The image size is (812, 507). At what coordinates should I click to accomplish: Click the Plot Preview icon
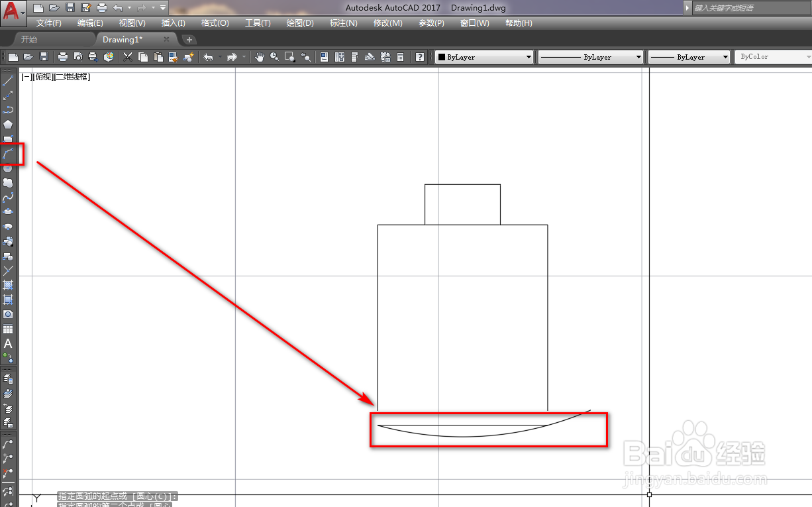pyautogui.click(x=78, y=57)
